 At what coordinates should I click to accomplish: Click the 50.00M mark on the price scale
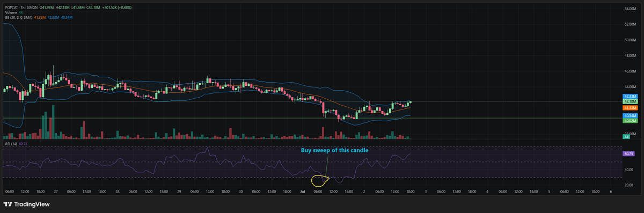tap(630, 40)
